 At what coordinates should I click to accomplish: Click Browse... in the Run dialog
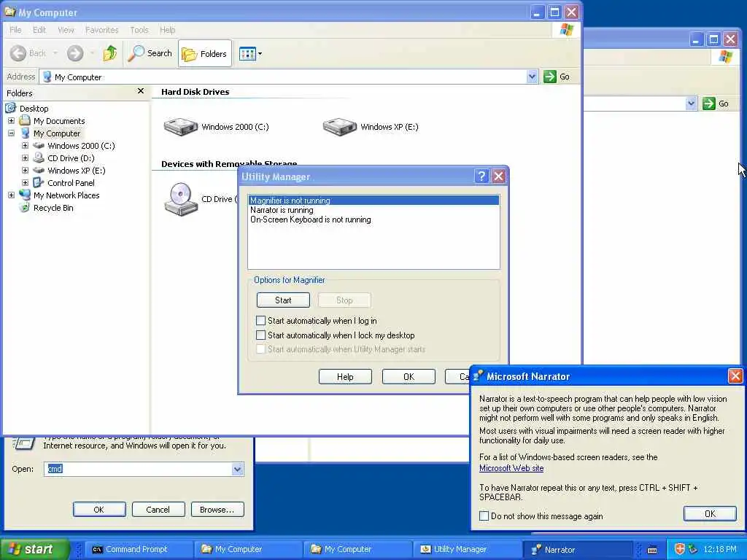point(217,510)
